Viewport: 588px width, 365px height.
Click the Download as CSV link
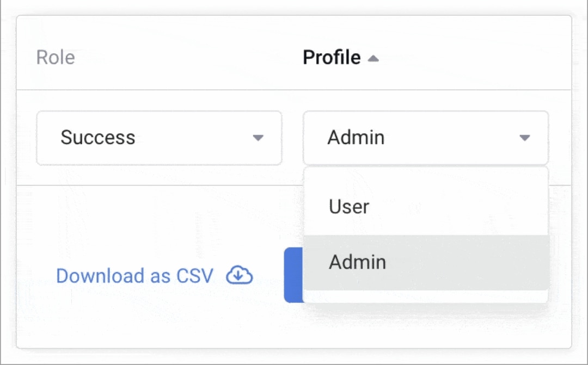[135, 276]
